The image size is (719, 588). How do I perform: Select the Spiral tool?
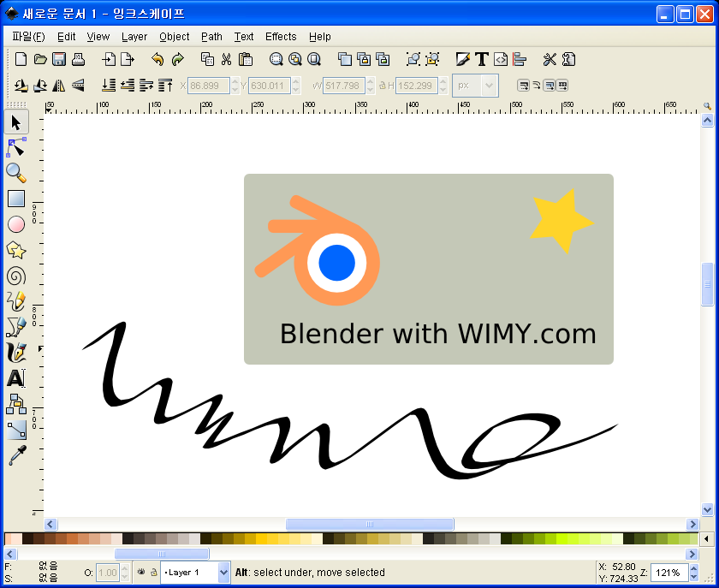[16, 276]
